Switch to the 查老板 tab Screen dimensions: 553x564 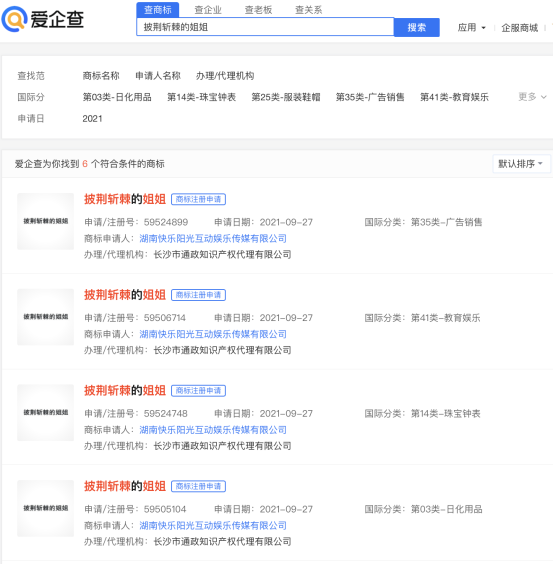[x=258, y=10]
